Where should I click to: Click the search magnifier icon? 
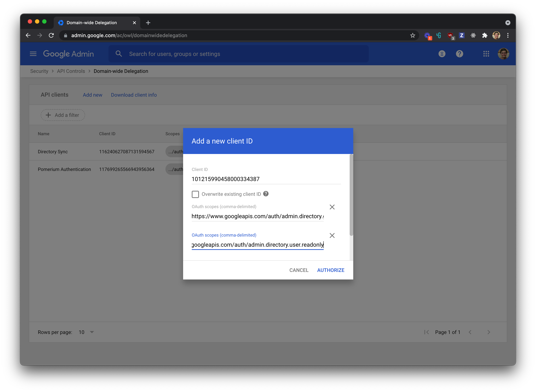(x=119, y=54)
